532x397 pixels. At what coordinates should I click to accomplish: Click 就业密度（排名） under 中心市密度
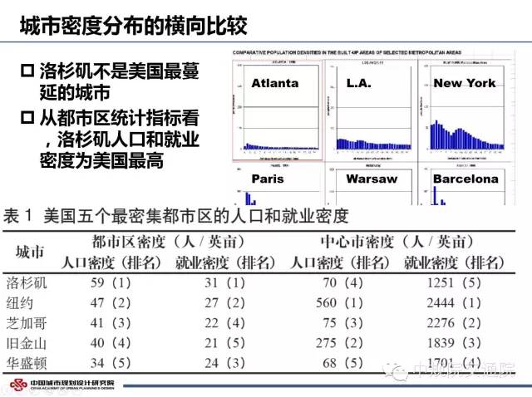coord(454,262)
